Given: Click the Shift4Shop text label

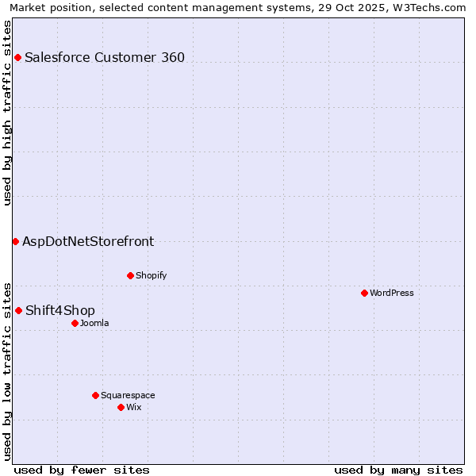Looking at the screenshot, I should (x=60, y=311).
